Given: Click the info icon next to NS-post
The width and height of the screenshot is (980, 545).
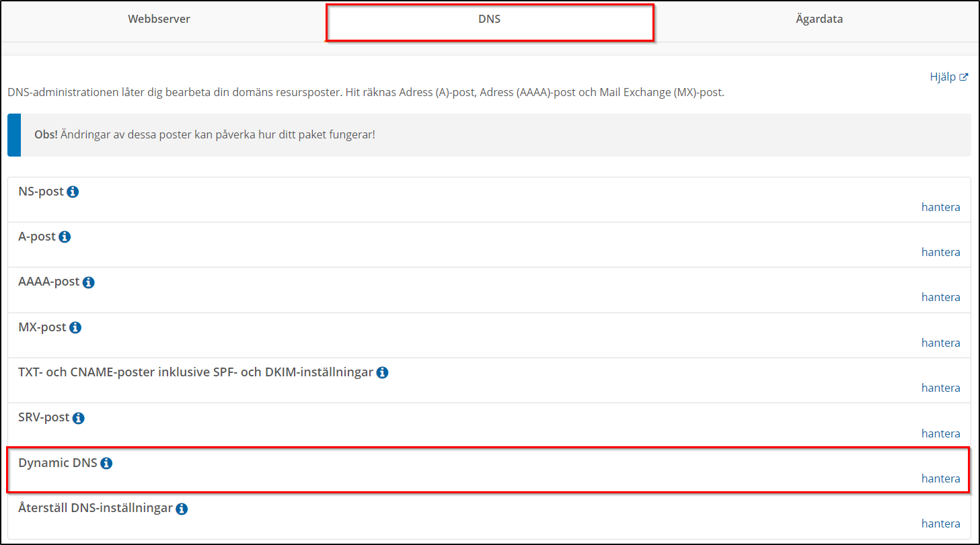Looking at the screenshot, I should coord(73,192).
